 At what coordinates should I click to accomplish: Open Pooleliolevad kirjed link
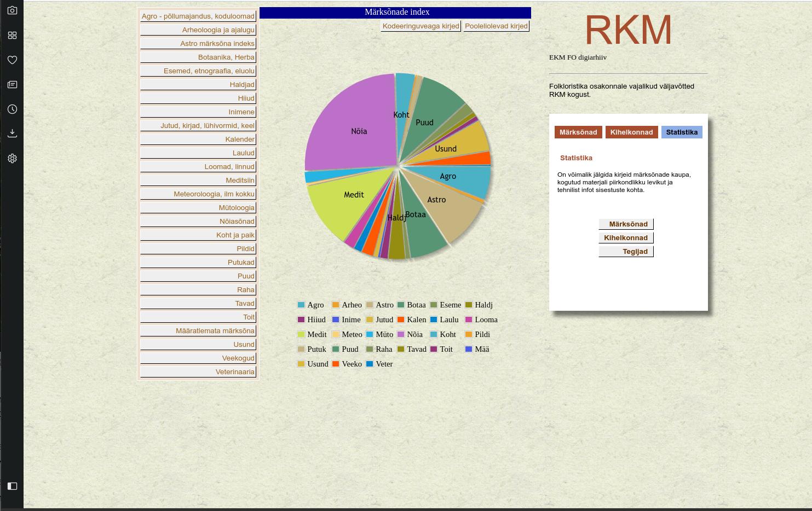pyautogui.click(x=496, y=26)
